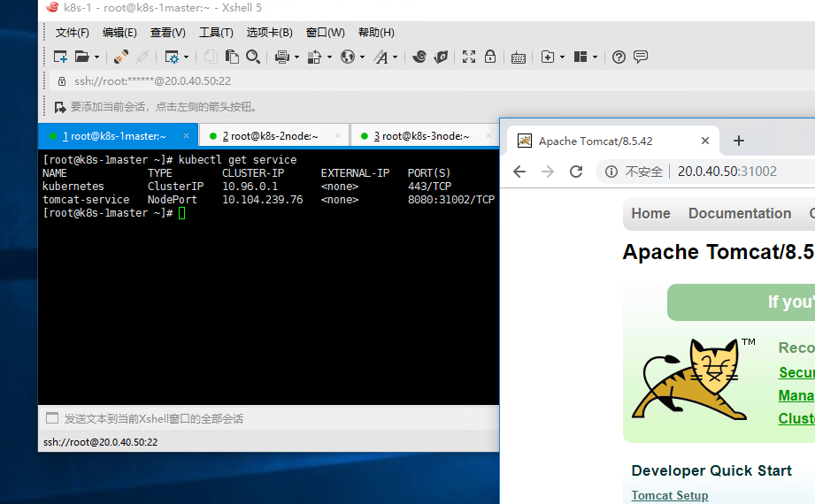
Task: Open the Tomcat Setup link
Action: 670,496
